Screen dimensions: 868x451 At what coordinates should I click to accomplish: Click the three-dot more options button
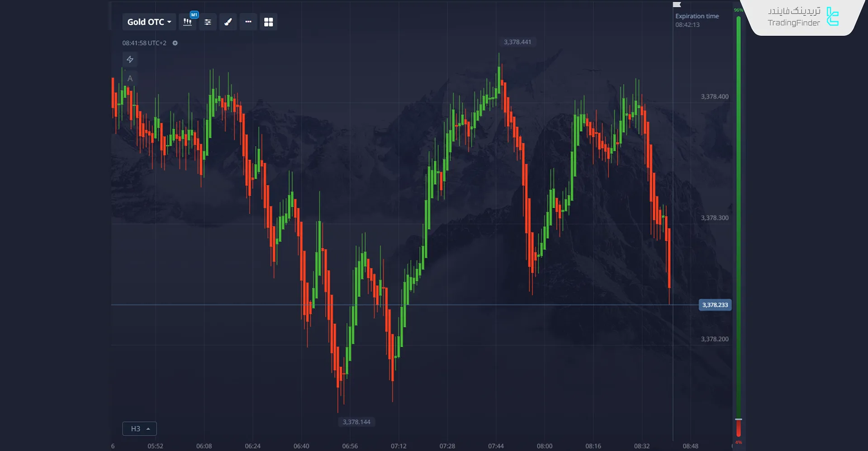[248, 22]
